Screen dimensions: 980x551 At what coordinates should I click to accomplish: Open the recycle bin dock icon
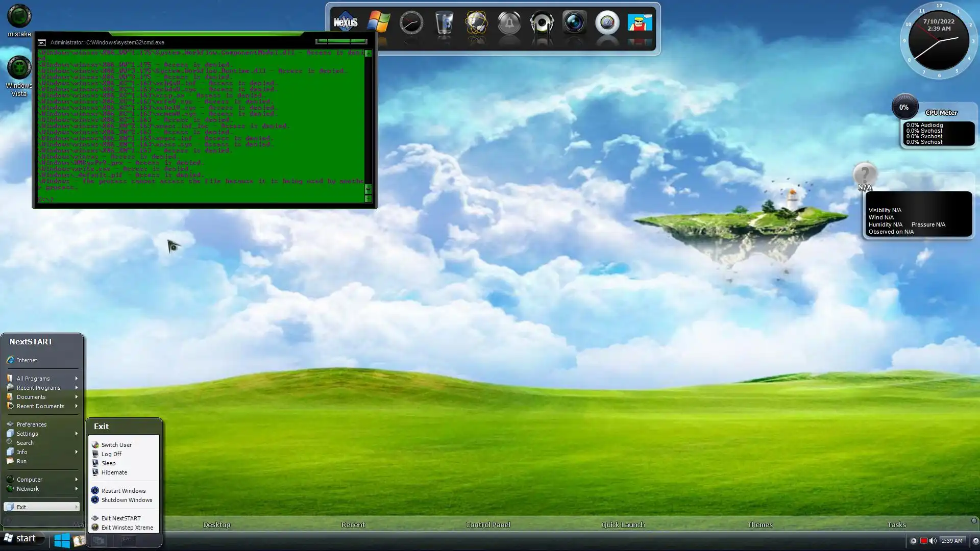(444, 23)
